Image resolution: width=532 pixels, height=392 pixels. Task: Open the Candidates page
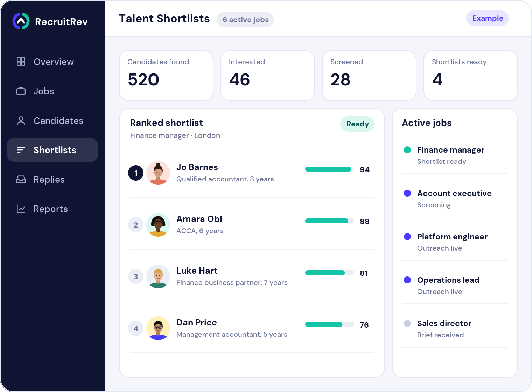(x=52, y=121)
